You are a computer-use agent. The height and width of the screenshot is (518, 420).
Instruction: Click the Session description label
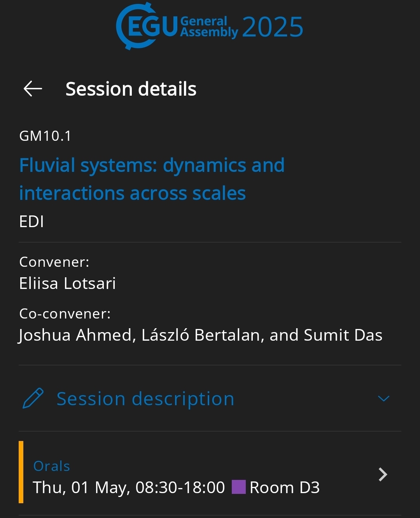[145, 399]
